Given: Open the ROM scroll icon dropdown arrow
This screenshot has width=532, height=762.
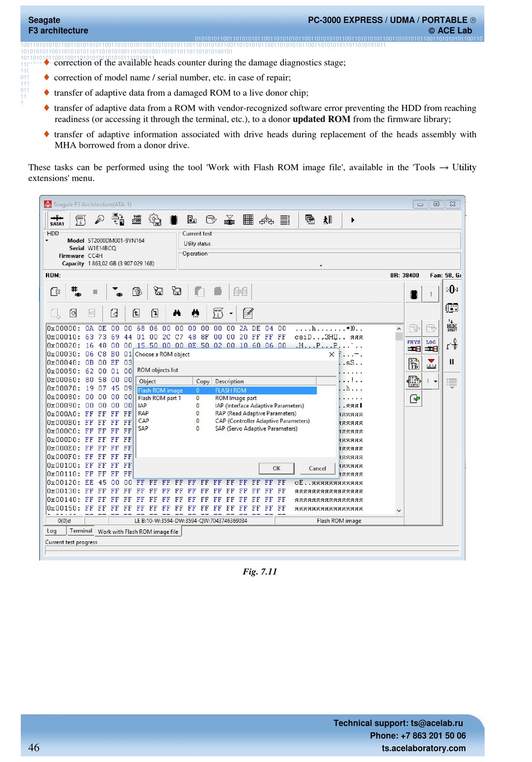Looking at the screenshot, I should coord(231,314).
